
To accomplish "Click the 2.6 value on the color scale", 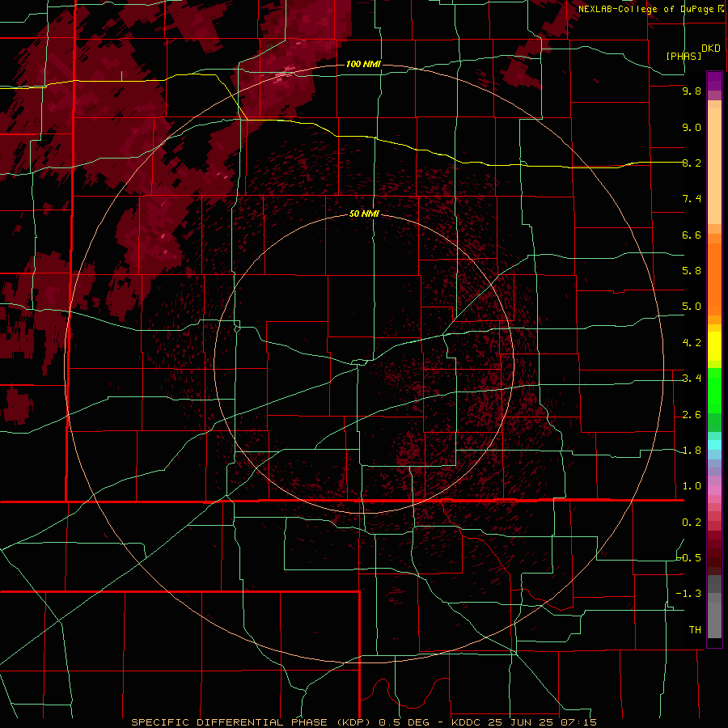I will click(692, 415).
